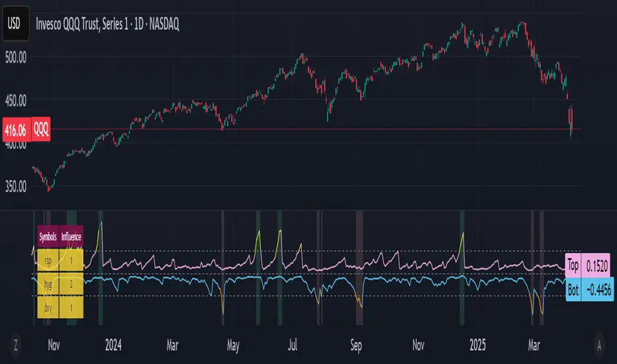Click the 350.00 price axis label
Screen dimensions: 617x364
[x=16, y=187]
